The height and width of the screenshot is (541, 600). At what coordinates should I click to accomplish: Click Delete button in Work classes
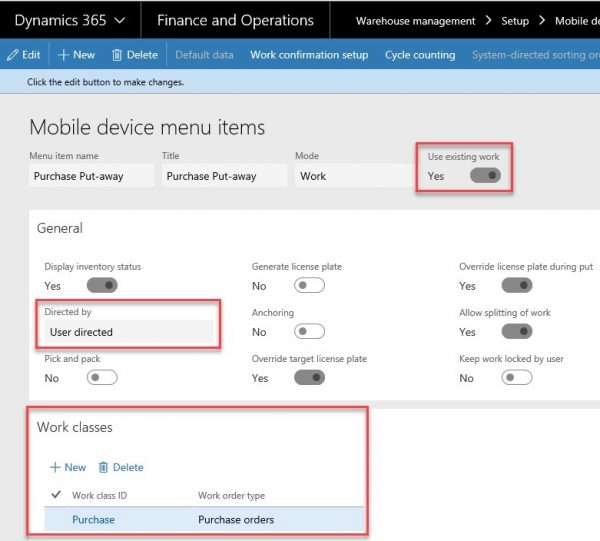(121, 467)
